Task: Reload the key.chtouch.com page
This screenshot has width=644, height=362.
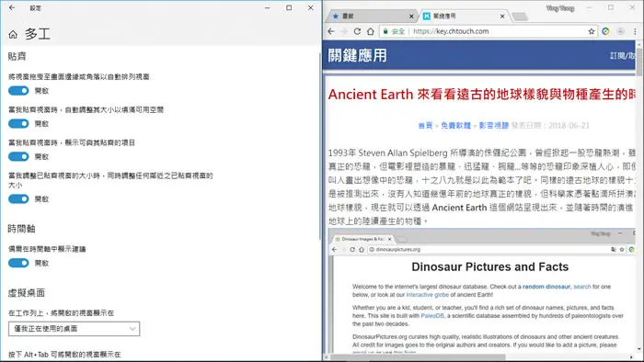Action: pyautogui.click(x=357, y=31)
